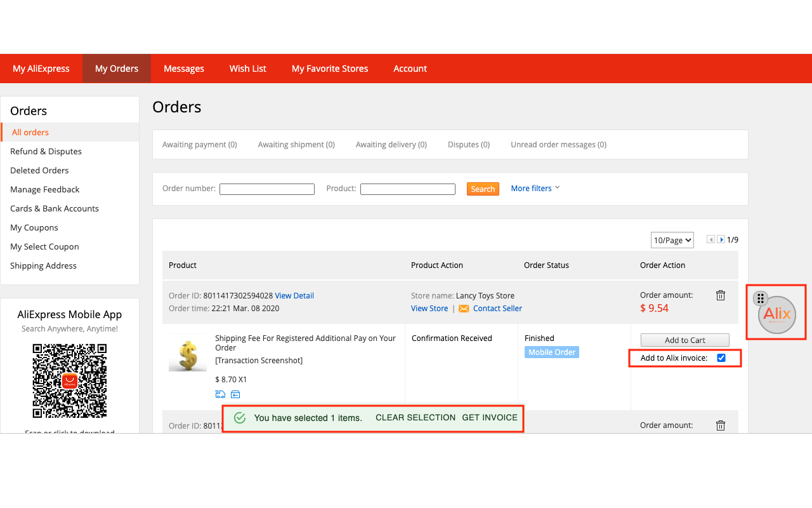
Task: Open the Transaction Screenshot link
Action: (259, 361)
